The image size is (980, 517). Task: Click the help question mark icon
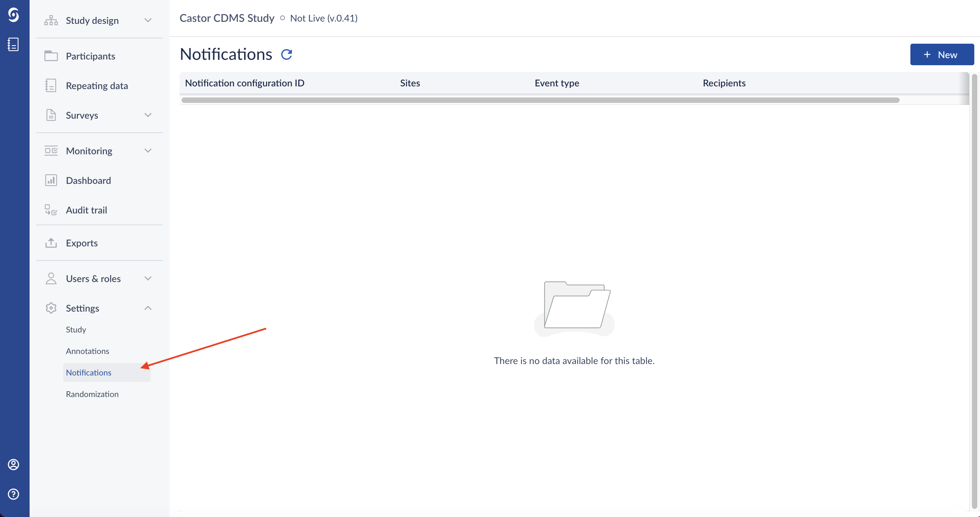point(14,494)
